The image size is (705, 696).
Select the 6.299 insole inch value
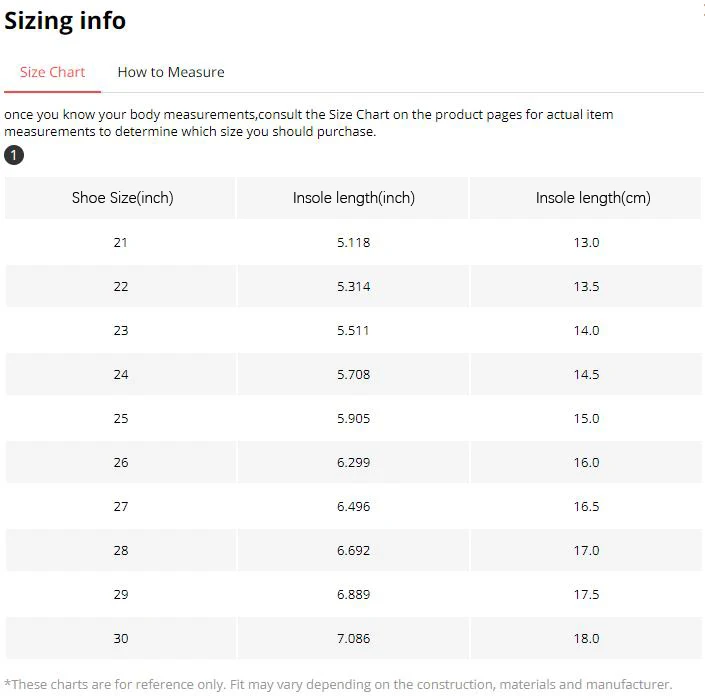pyautogui.click(x=353, y=462)
